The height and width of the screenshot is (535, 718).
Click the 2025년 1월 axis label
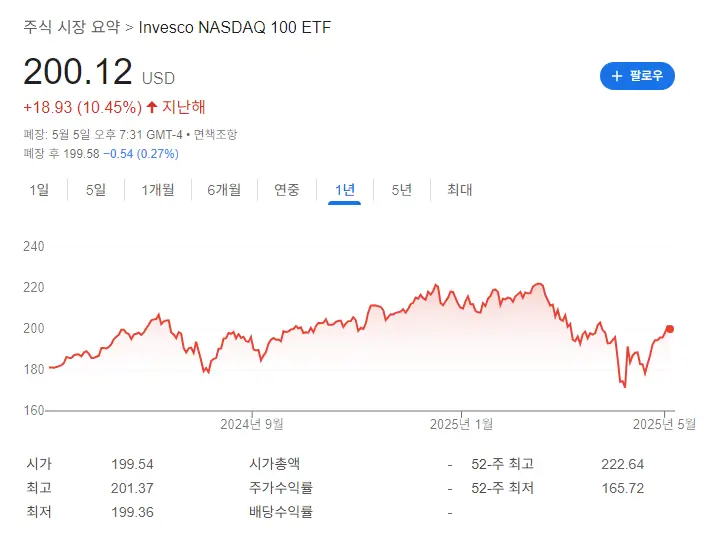point(461,424)
